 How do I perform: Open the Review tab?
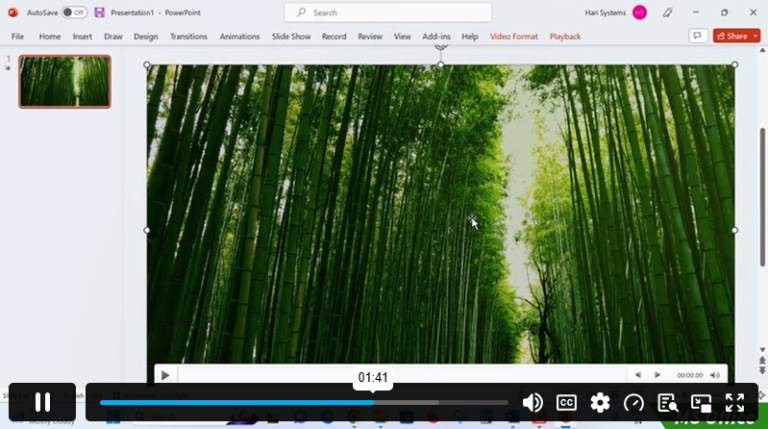[x=370, y=36]
